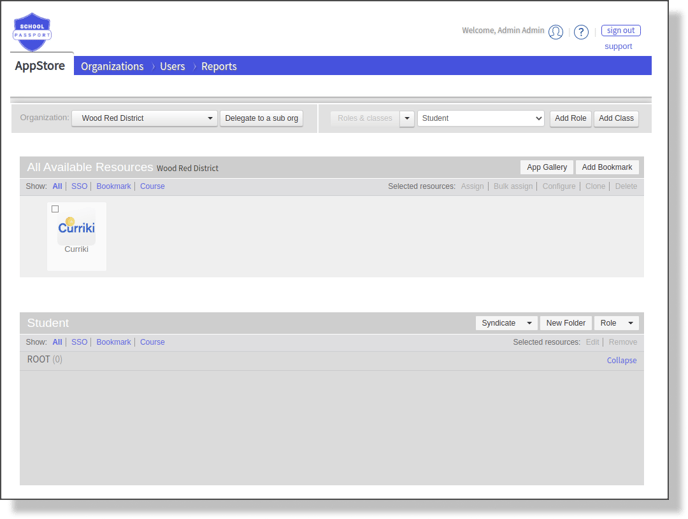Filter Student panel by Bookmark
This screenshot has width=688, height=519.
pos(114,342)
